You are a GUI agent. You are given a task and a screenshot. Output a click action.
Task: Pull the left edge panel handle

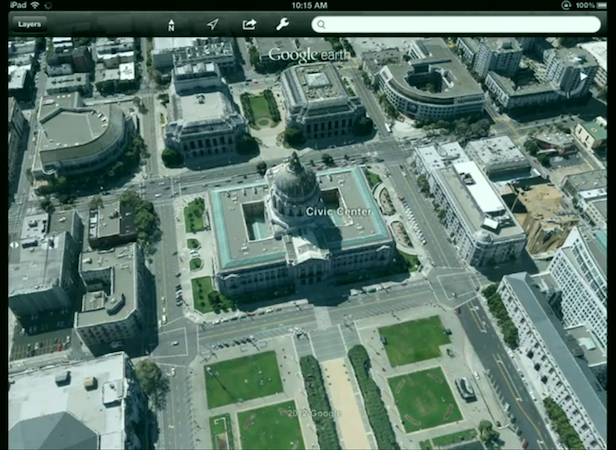12,244
